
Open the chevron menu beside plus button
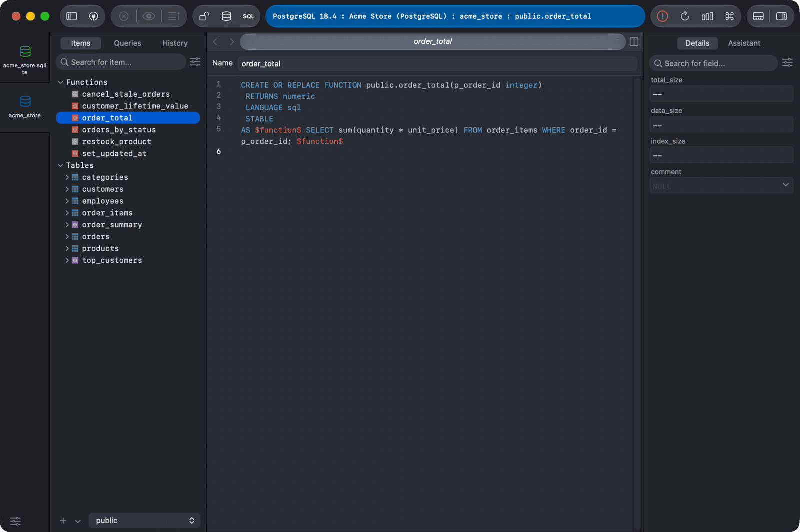click(78, 521)
